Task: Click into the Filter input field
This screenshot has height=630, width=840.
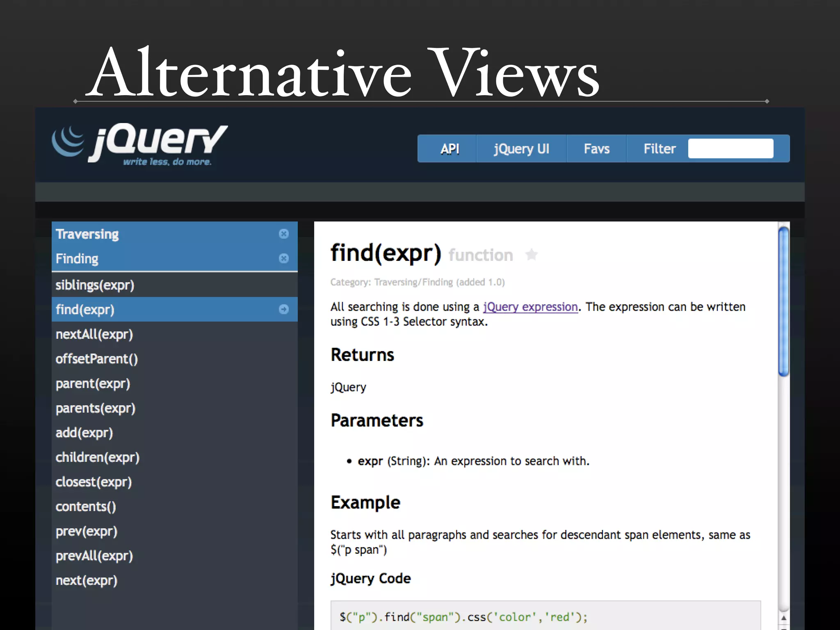Action: (x=731, y=148)
